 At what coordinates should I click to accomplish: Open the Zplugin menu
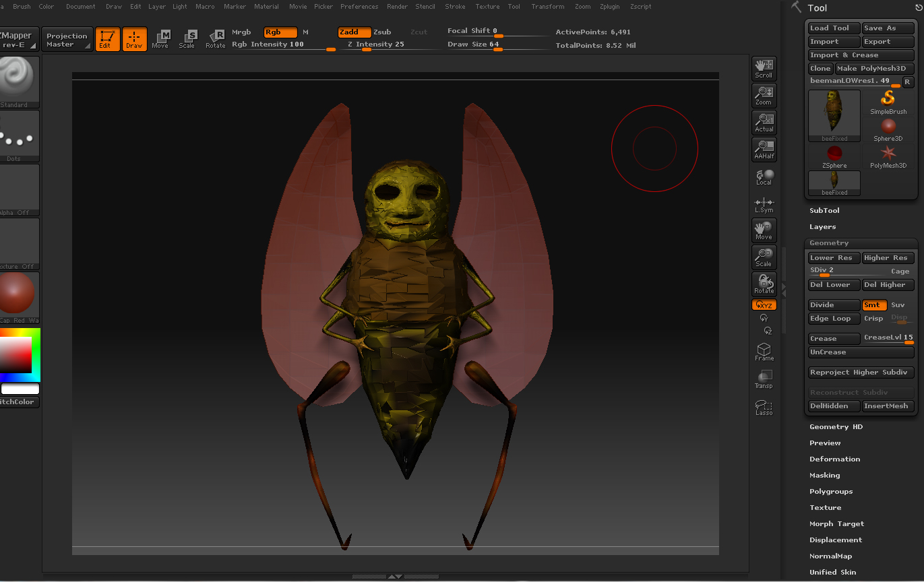[x=609, y=7]
